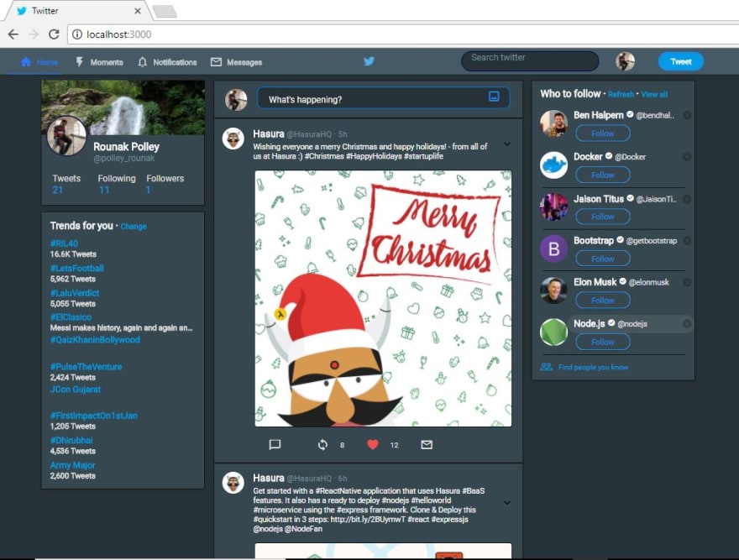Screen dimensions: 739x560
Task: Retweet the Christmas tweet
Action: [322, 444]
